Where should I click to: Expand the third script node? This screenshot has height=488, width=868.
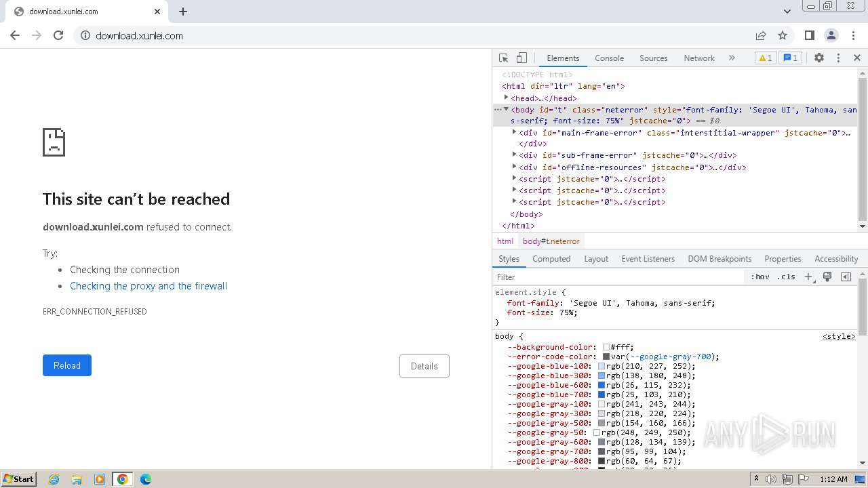point(514,201)
